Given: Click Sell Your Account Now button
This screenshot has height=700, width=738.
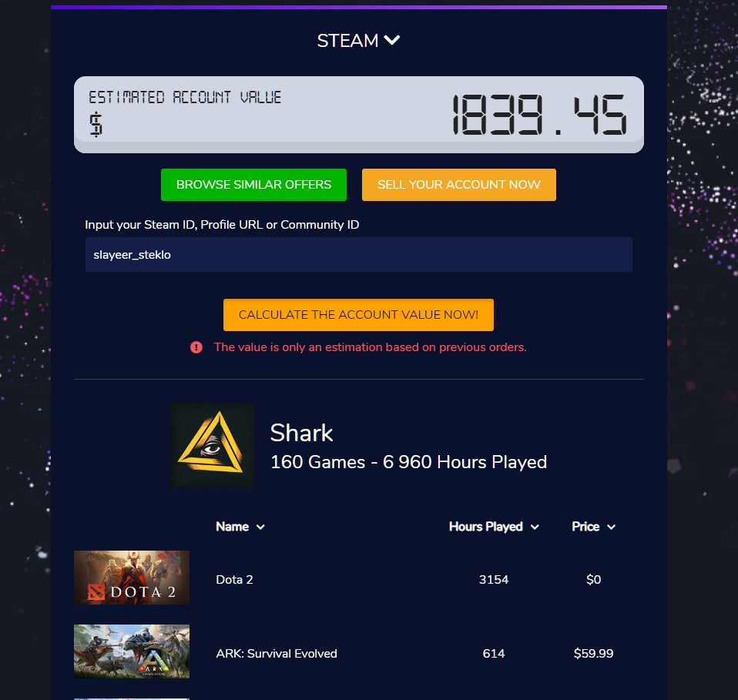Looking at the screenshot, I should coord(459,185).
